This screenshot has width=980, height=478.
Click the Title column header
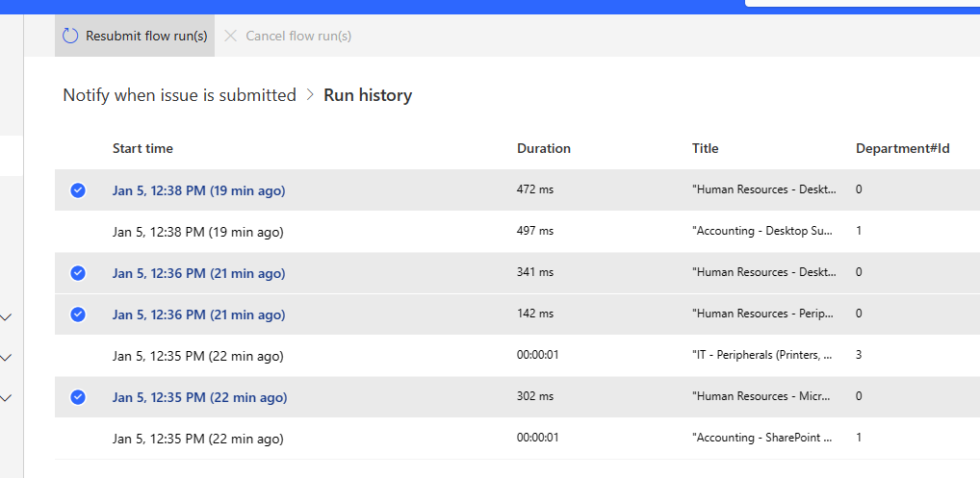705,148
